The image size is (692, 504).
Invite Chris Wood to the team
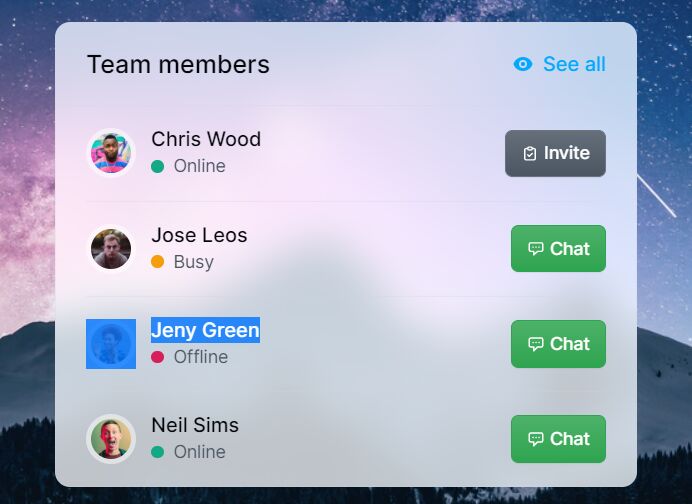click(555, 153)
